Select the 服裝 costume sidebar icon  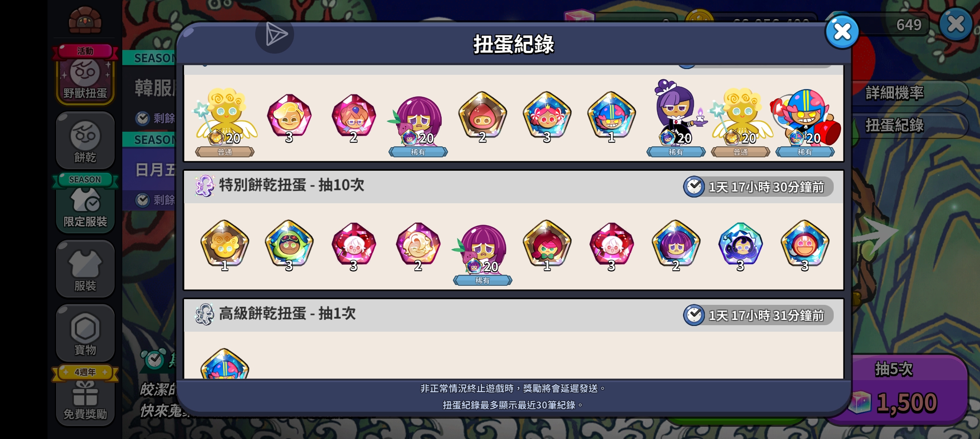click(85, 269)
